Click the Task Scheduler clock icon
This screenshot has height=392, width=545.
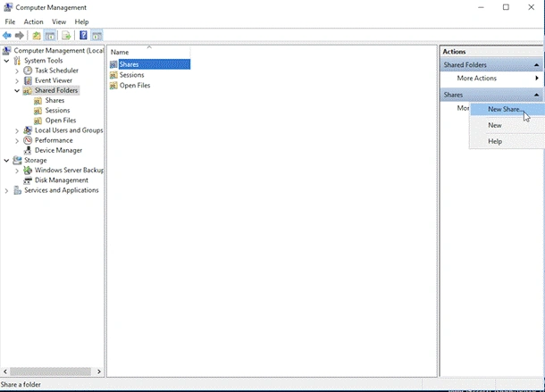(x=28, y=71)
